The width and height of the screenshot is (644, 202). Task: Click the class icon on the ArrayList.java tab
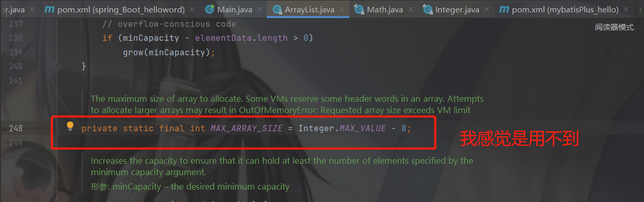[x=277, y=9]
